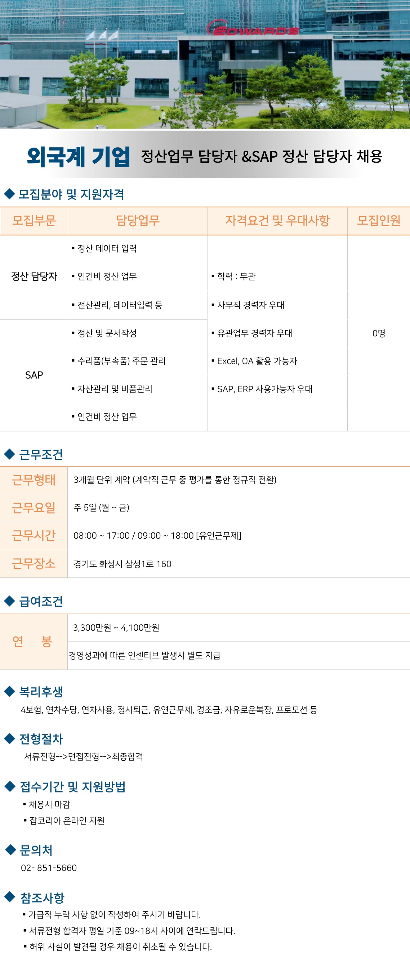Click the 근무장소 address 경기도 화성시 삼성1로 160
This screenshot has height=980, width=410.
[122, 564]
